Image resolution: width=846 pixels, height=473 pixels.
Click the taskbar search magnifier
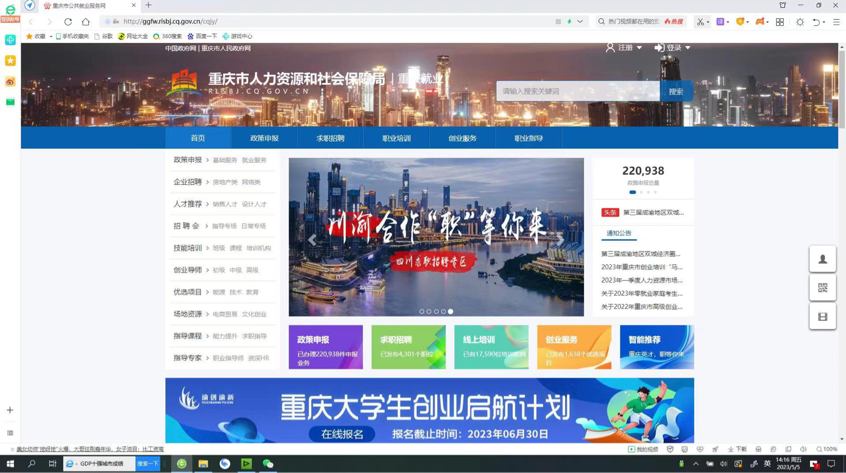(x=31, y=464)
